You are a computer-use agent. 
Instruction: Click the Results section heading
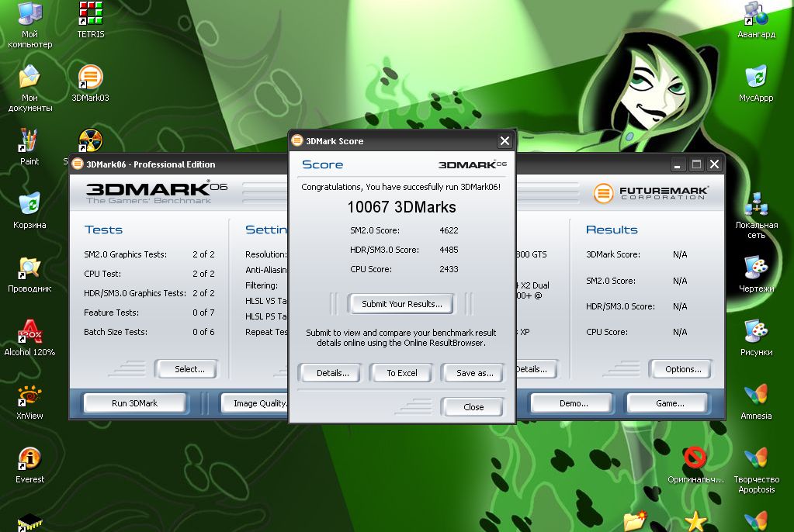pyautogui.click(x=611, y=230)
